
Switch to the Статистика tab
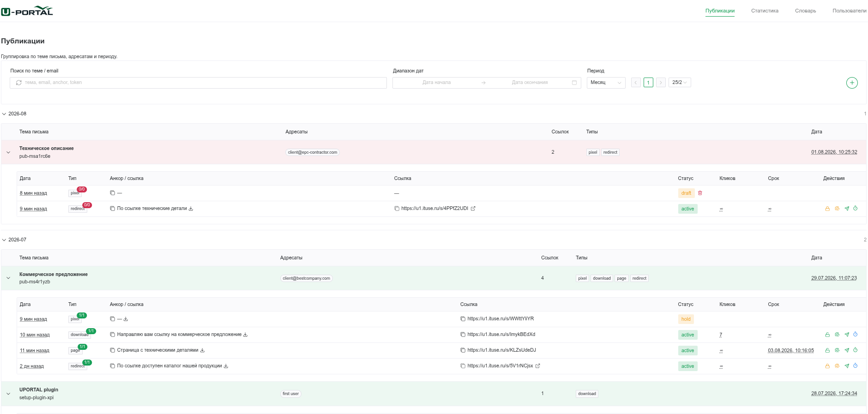(x=765, y=11)
